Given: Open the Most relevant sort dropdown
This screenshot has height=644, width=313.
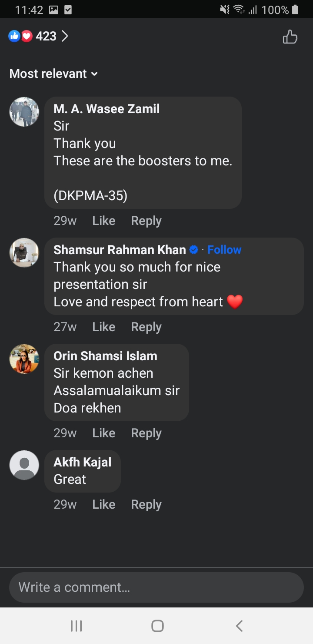Looking at the screenshot, I should pyautogui.click(x=53, y=74).
